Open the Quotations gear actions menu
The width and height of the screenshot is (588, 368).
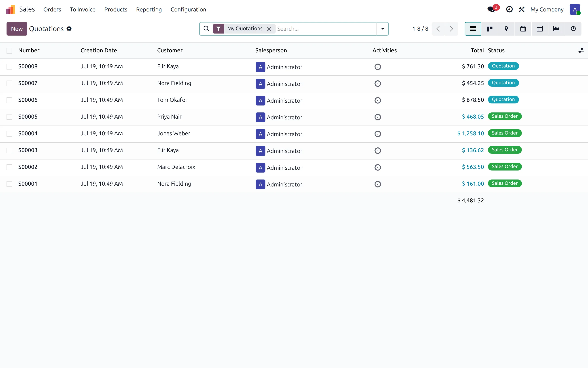[x=69, y=29]
